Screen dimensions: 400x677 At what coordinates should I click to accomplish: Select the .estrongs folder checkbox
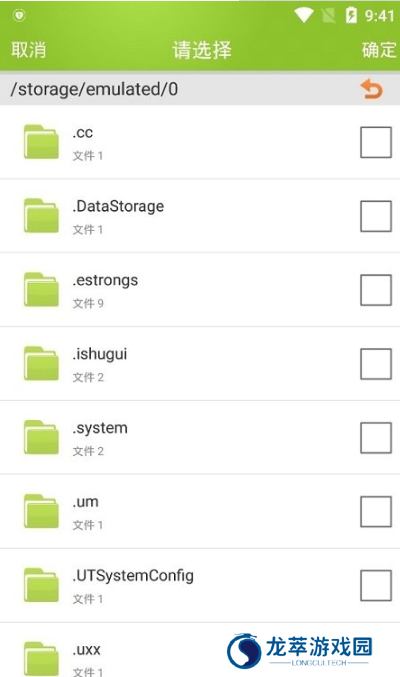[x=376, y=290]
